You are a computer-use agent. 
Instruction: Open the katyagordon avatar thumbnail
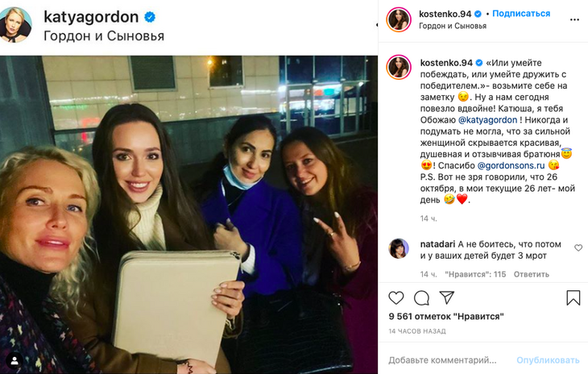15,24
